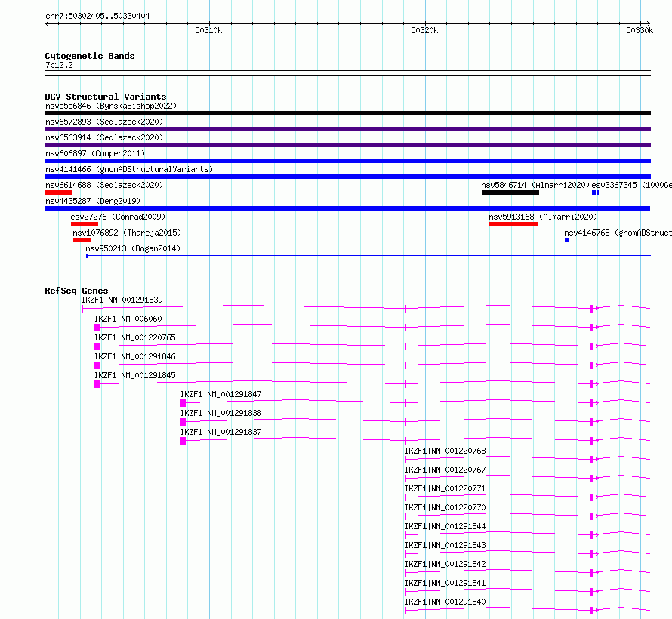Viewport: 672px width, 619px height.
Task: Select variant nsv5556846 (ByrskaBishop2022) label
Action: point(111,106)
